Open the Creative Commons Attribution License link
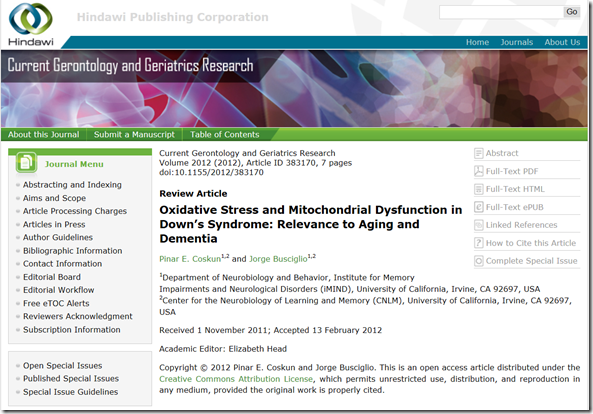 click(236, 379)
